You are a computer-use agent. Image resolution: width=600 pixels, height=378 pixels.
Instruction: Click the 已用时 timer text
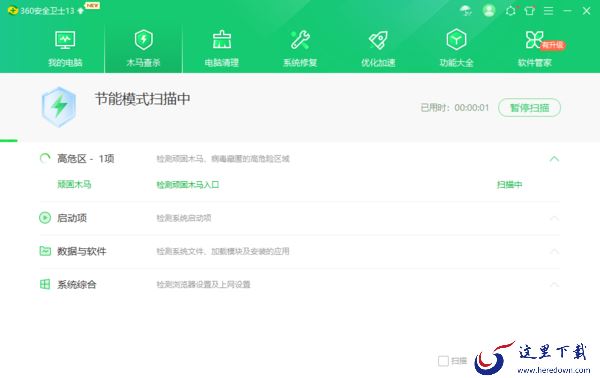(x=455, y=108)
